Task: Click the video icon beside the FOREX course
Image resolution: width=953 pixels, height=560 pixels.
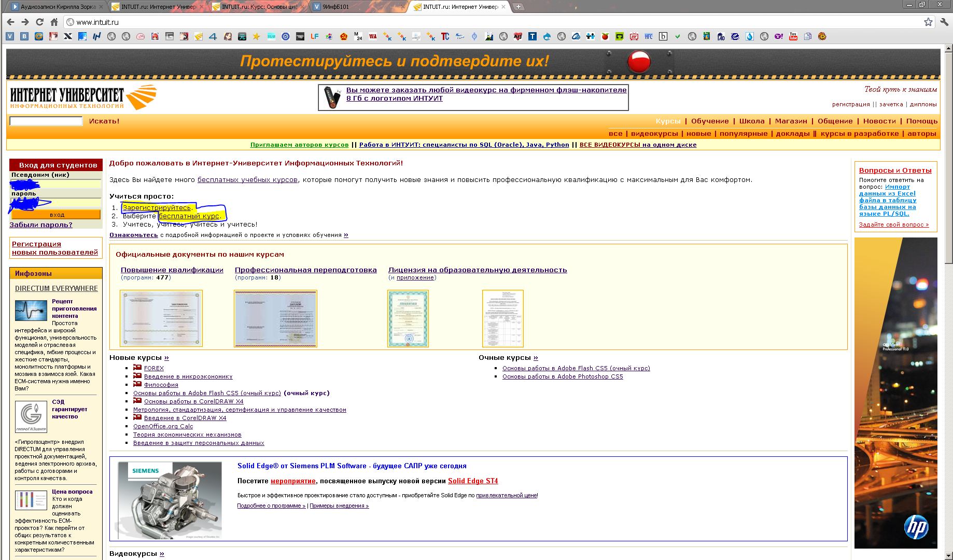Action: 137,368
